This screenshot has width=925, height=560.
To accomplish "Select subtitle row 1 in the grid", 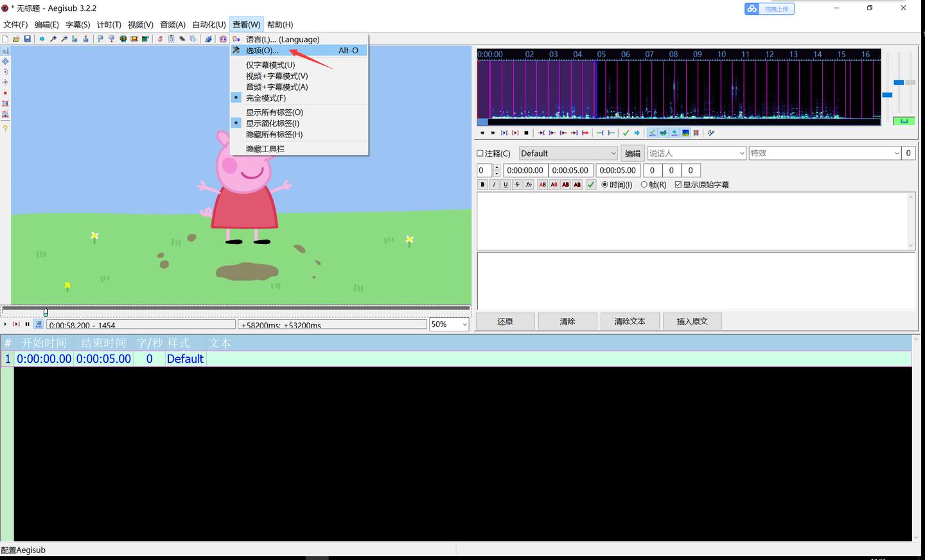I will click(456, 359).
